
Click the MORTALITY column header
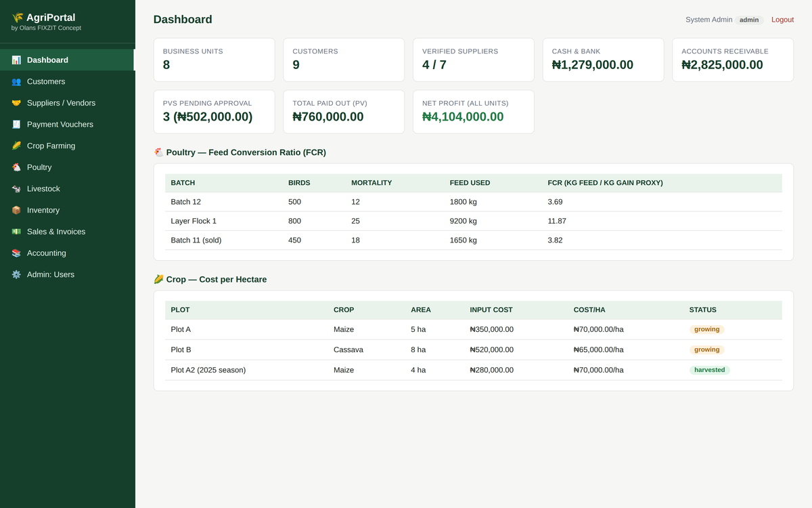(x=371, y=183)
